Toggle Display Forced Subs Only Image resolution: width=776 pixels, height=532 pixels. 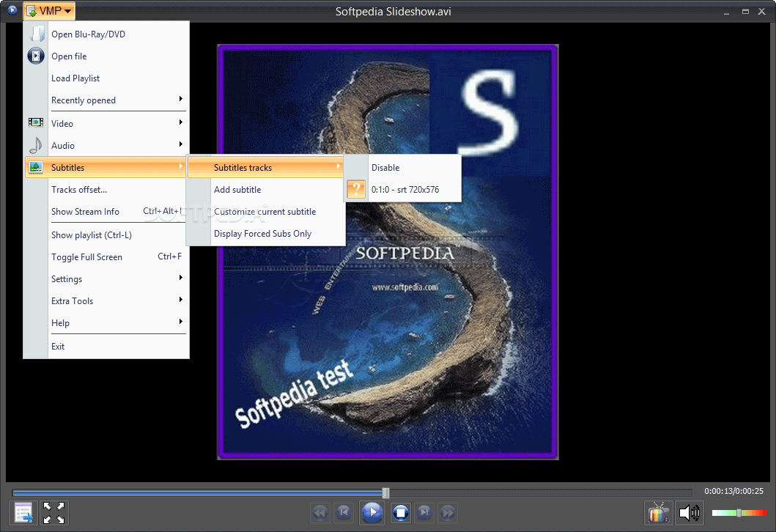pos(265,234)
